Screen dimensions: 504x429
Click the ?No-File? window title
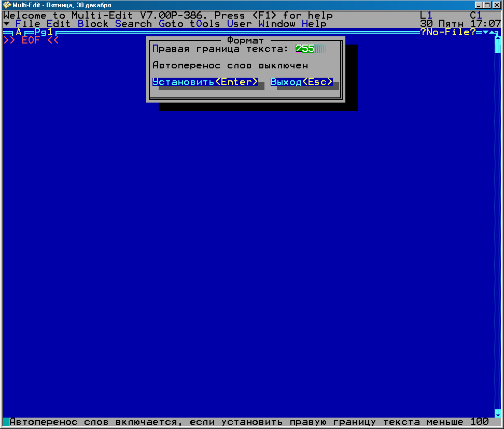(448, 32)
